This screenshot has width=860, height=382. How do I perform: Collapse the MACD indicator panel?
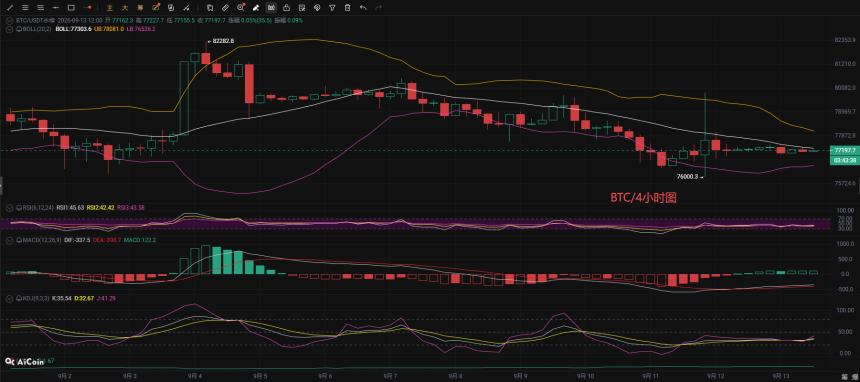tap(9, 239)
